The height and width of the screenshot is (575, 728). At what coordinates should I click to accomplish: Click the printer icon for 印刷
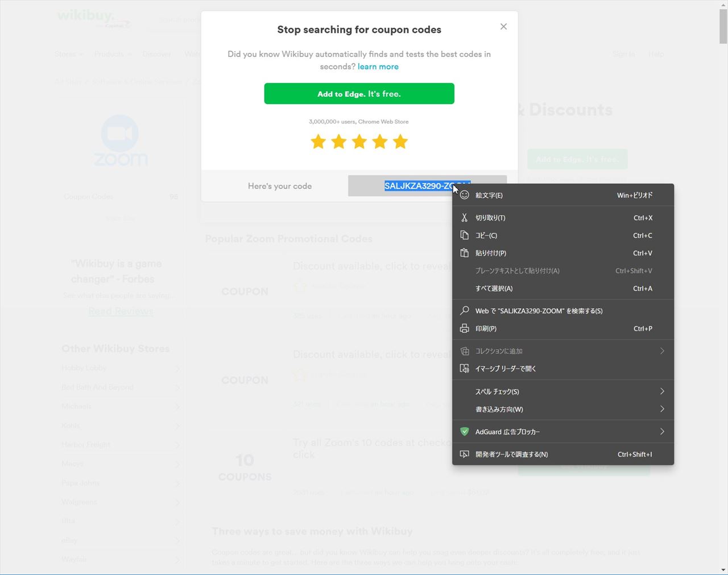point(465,329)
